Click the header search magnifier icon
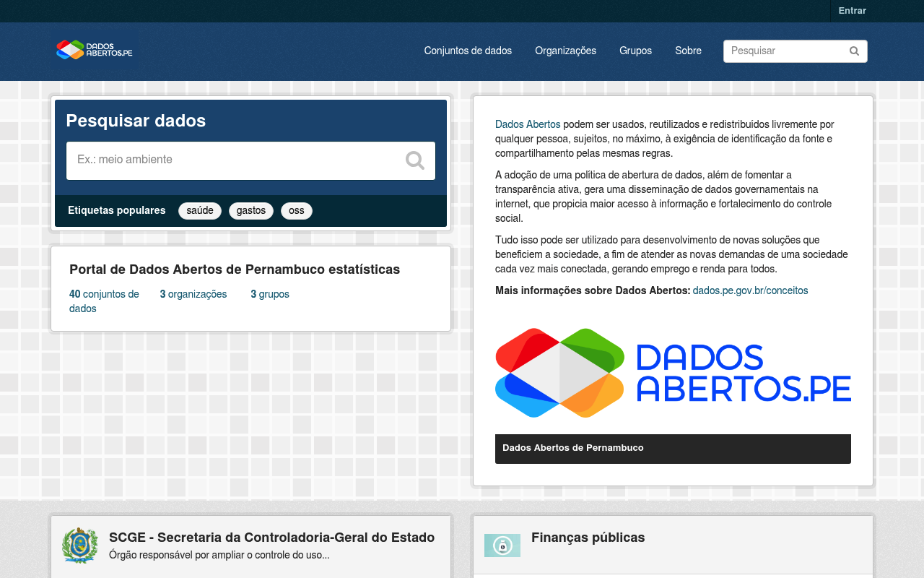924x578 pixels. 854,51
